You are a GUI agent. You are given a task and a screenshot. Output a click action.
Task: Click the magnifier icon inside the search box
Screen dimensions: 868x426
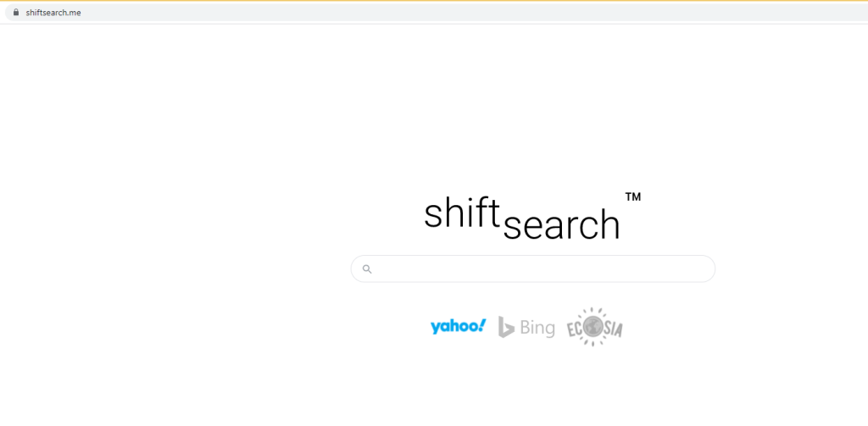click(x=367, y=269)
